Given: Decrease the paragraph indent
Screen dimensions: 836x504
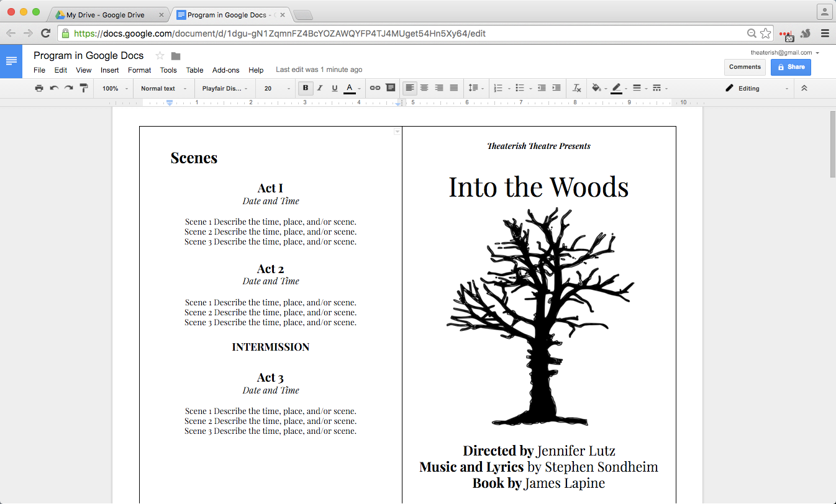Looking at the screenshot, I should click(542, 88).
